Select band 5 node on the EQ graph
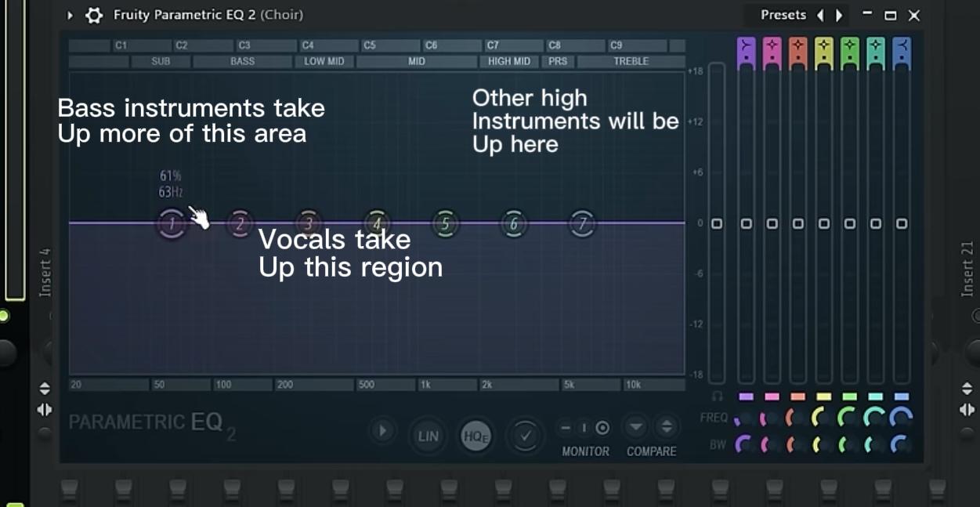The width and height of the screenshot is (980, 507). [x=445, y=224]
